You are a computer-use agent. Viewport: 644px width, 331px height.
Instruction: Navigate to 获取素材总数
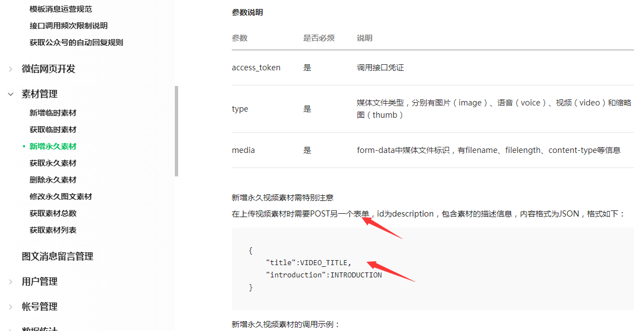(x=53, y=213)
